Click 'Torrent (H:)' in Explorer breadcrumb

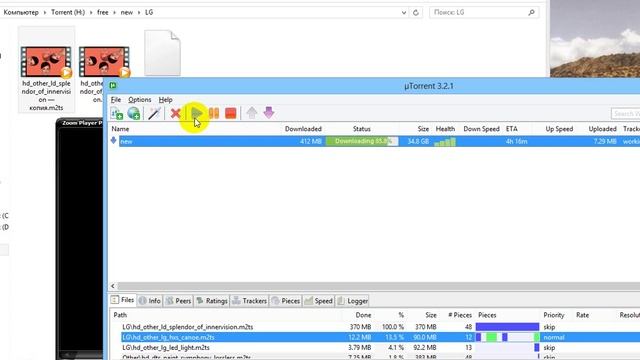tap(68, 12)
